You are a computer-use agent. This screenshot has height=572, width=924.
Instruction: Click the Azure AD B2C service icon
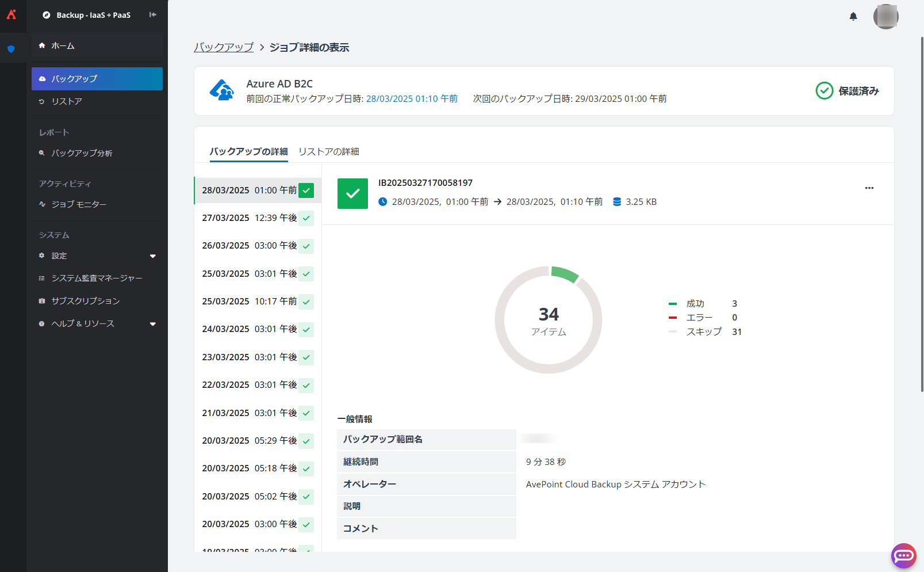(222, 90)
